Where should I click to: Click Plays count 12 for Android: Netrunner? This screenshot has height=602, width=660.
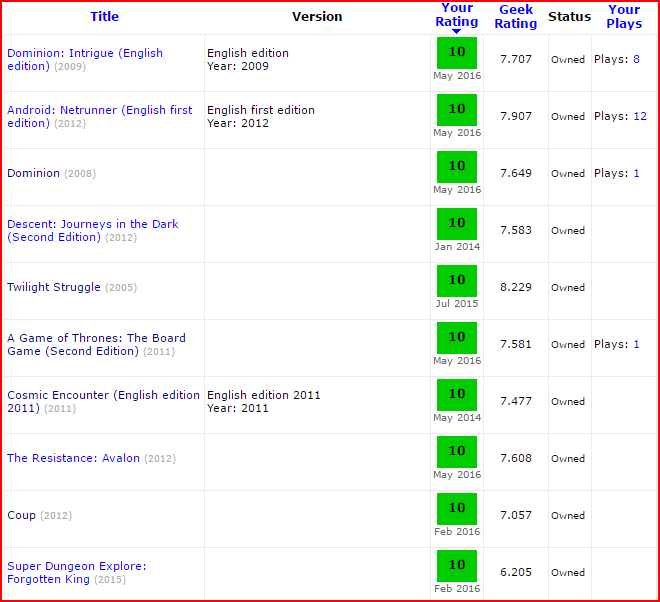640,116
